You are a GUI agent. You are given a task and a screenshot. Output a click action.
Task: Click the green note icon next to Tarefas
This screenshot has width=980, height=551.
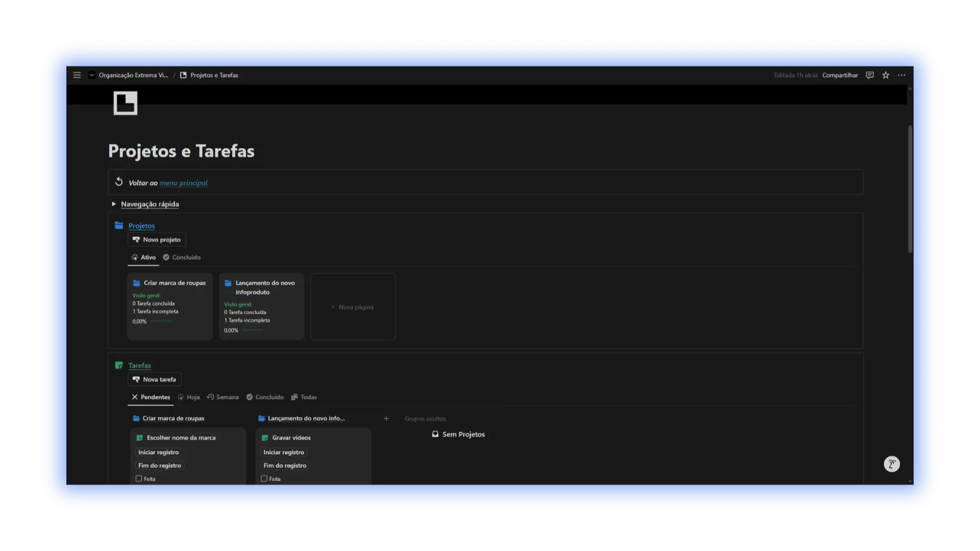(119, 365)
